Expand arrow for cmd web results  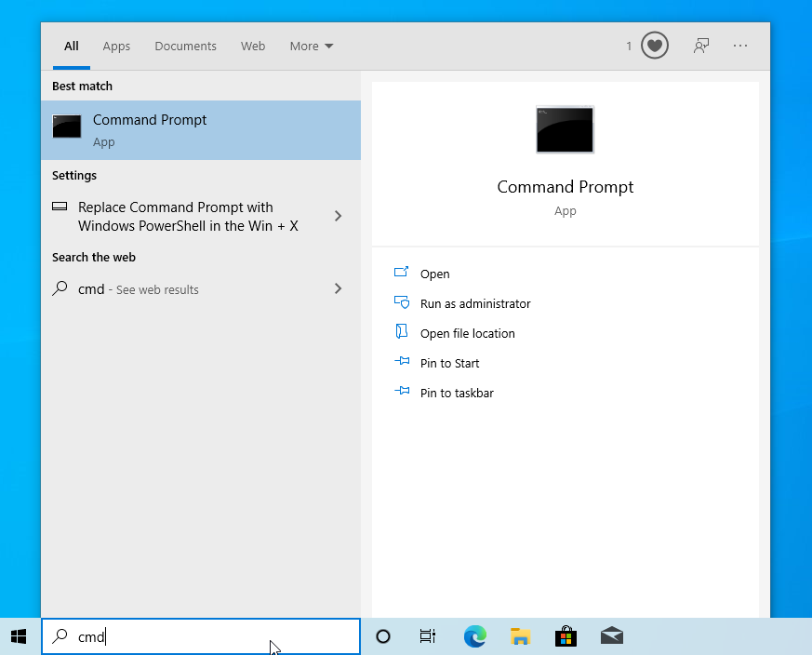click(x=339, y=288)
